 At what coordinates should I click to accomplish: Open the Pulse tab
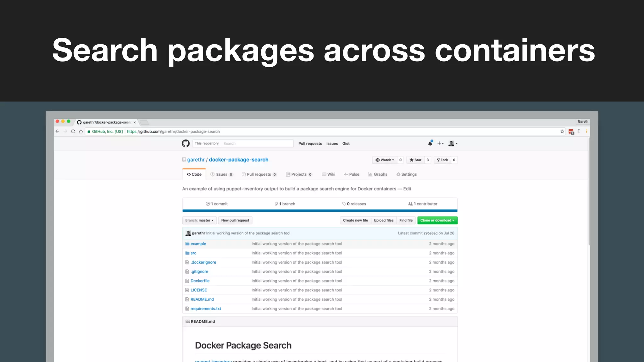click(x=352, y=174)
